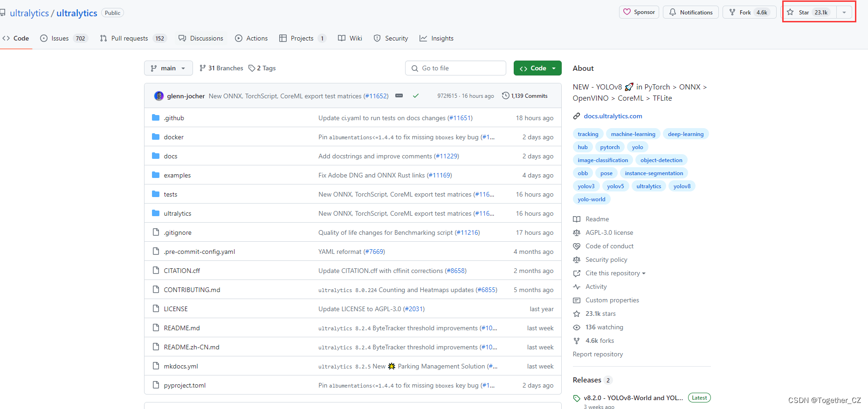Focus the Go to file search field
868x409 pixels.
(455, 68)
